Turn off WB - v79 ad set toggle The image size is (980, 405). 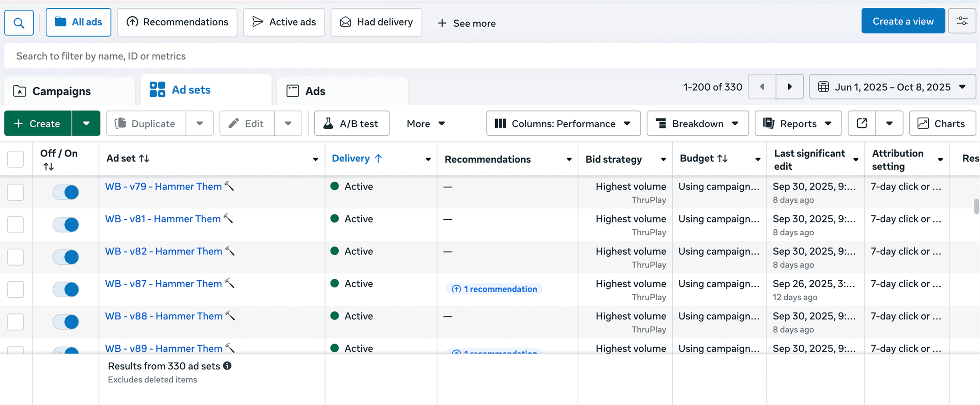(x=66, y=192)
